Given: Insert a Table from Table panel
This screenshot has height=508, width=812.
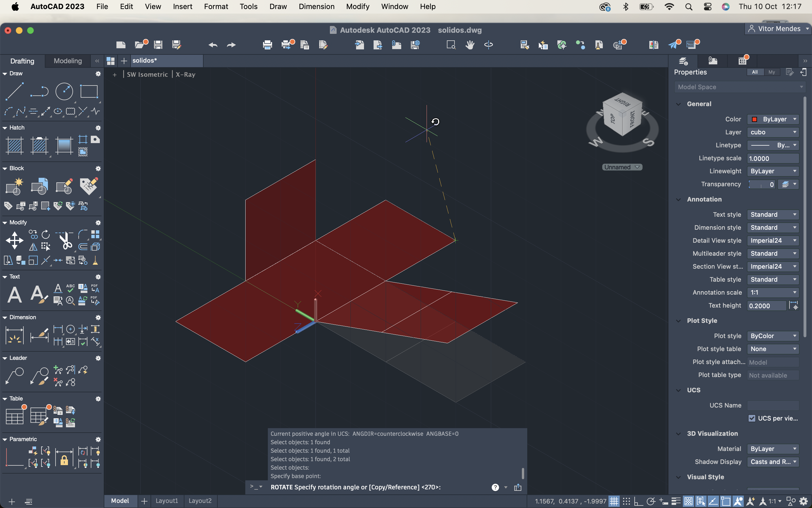Looking at the screenshot, I should 14,416.
